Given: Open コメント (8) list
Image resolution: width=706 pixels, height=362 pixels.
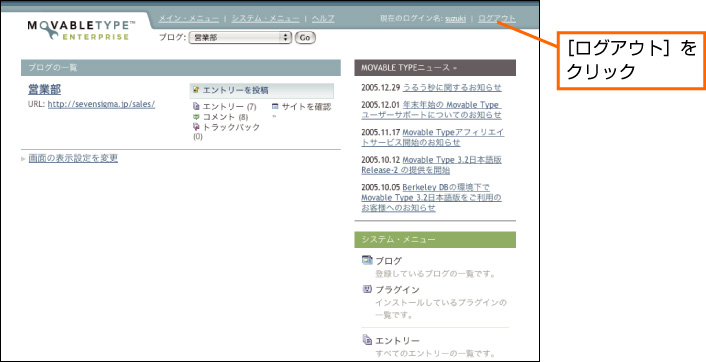Looking at the screenshot, I should (225, 117).
